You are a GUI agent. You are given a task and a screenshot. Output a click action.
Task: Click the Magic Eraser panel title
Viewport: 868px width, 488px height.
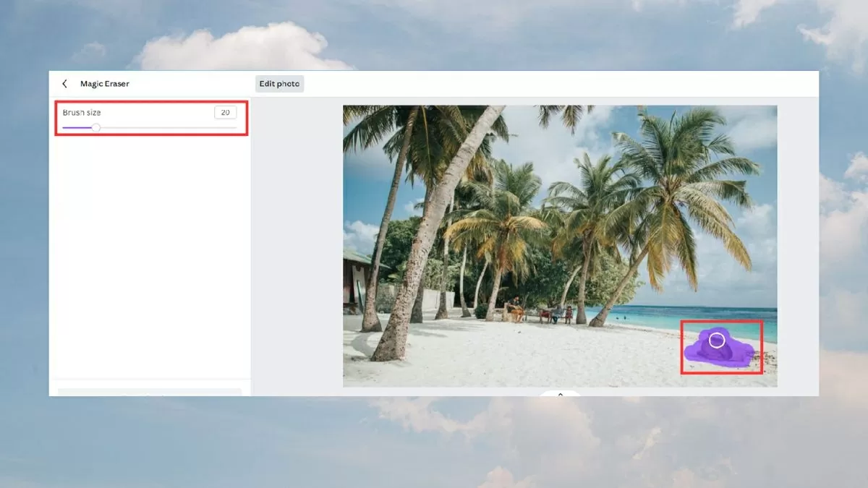point(105,84)
